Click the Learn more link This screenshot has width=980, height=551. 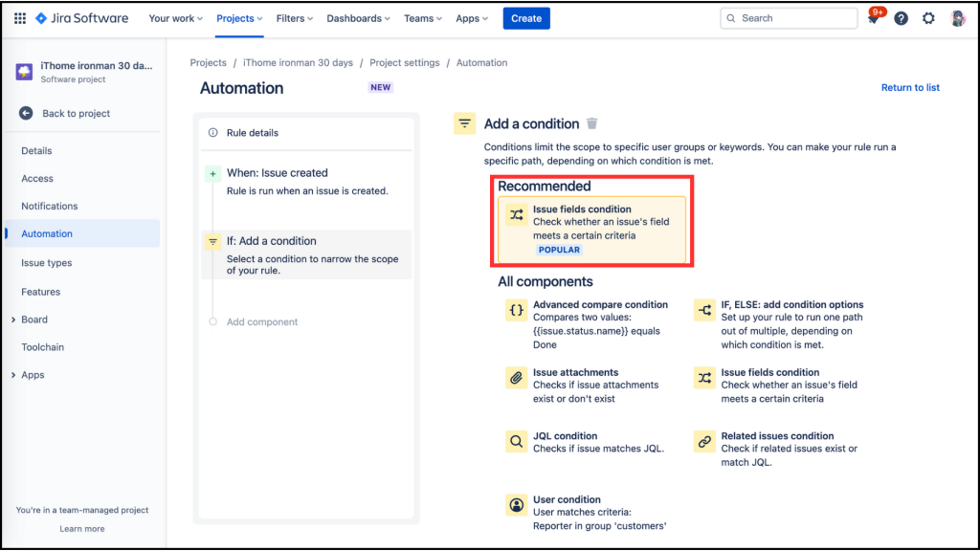coord(82,528)
